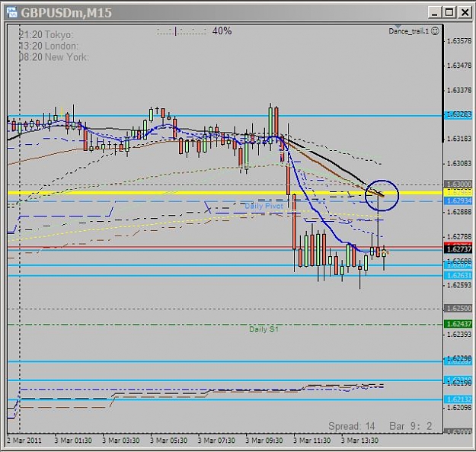Click the 13:20 London time label

pos(49,46)
